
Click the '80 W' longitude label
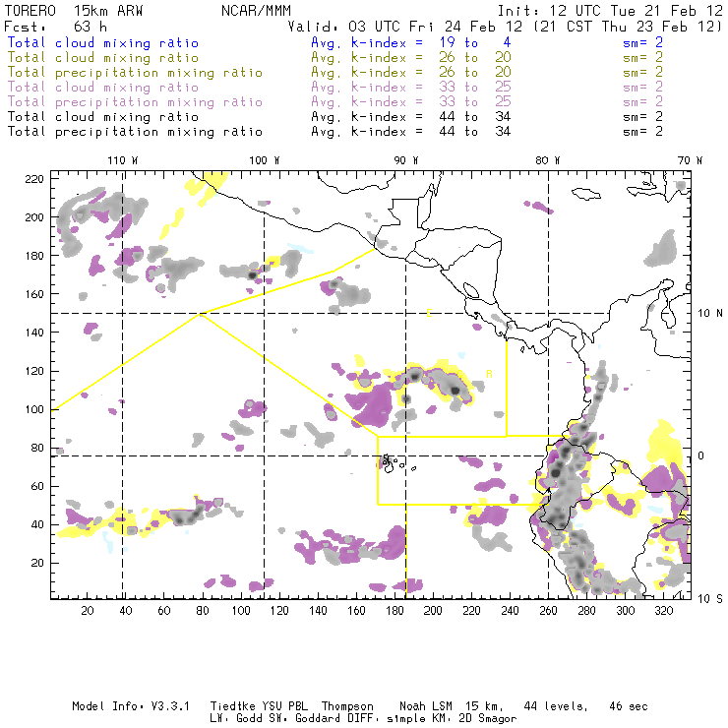[x=548, y=160]
